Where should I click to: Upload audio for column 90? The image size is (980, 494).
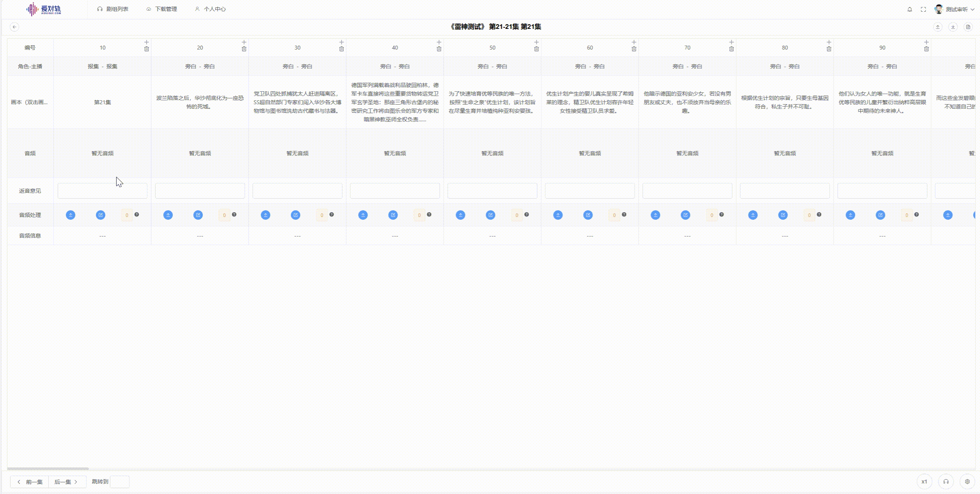(850, 215)
